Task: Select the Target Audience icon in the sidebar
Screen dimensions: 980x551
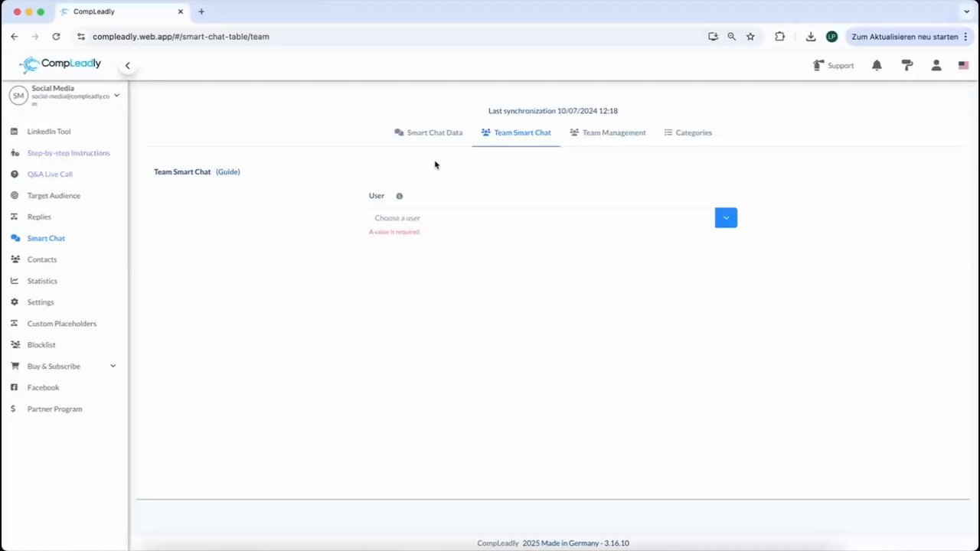Action: (x=14, y=196)
